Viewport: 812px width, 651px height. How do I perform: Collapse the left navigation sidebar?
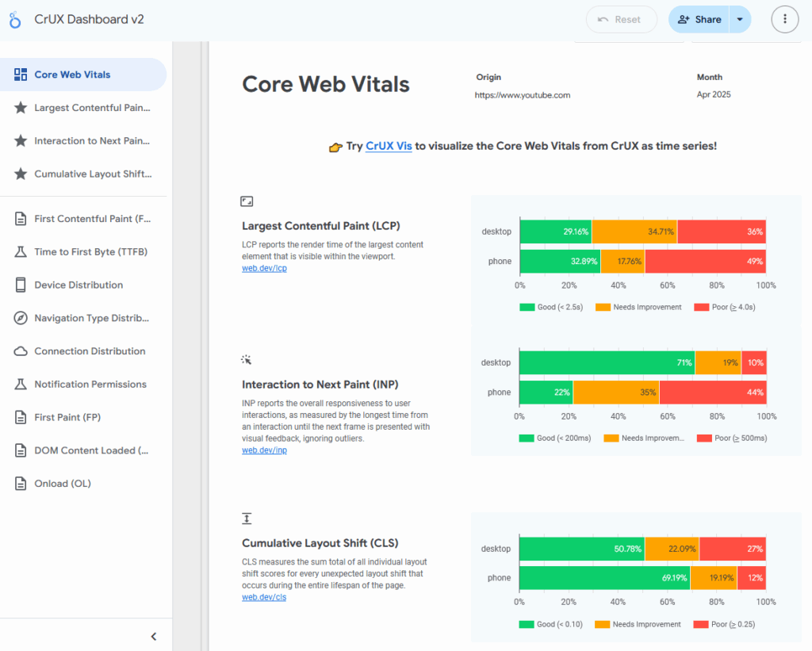pyautogui.click(x=154, y=636)
